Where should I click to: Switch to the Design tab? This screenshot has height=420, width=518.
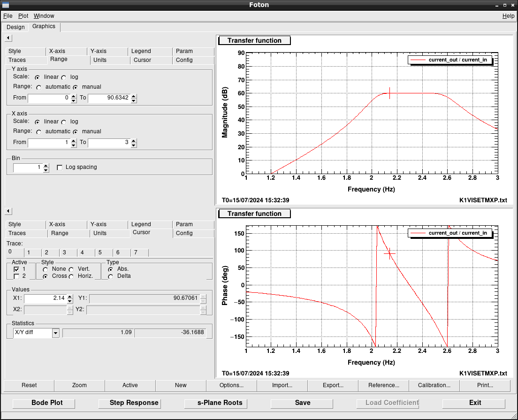click(x=15, y=27)
